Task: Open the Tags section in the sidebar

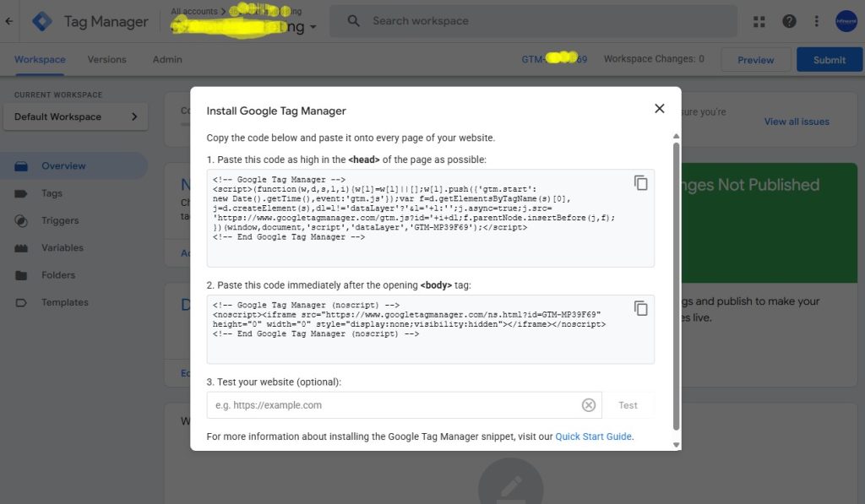Action: tap(53, 193)
